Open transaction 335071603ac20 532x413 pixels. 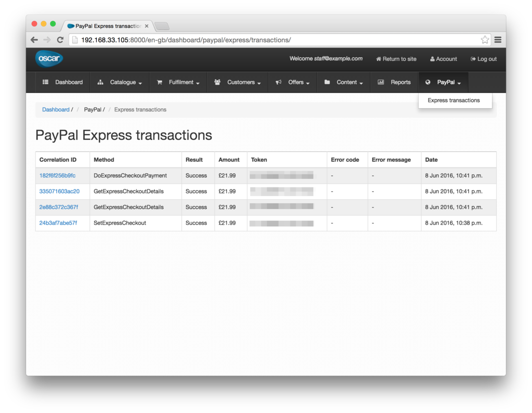59,191
